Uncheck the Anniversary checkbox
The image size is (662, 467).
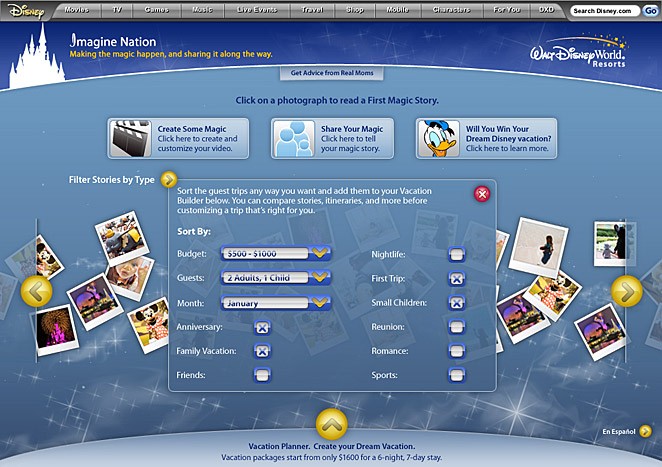[x=262, y=327]
